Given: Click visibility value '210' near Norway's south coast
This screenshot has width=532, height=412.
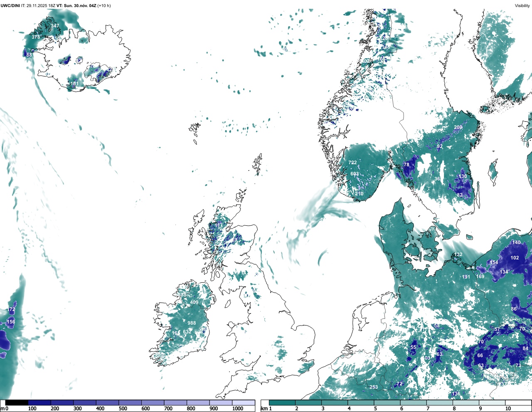Looking at the screenshot, I should [x=360, y=194].
